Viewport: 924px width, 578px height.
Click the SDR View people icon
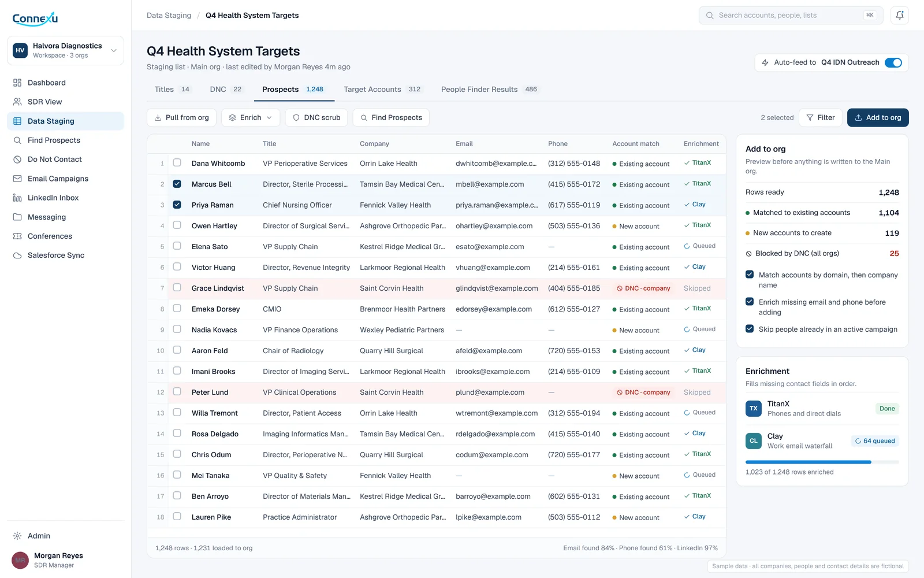coord(17,102)
